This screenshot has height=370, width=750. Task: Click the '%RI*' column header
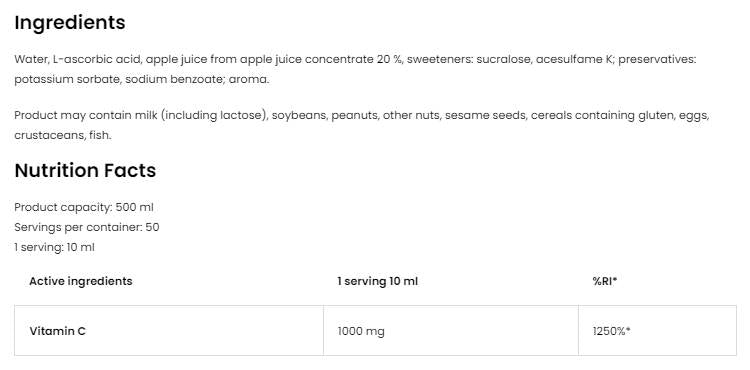pos(605,281)
